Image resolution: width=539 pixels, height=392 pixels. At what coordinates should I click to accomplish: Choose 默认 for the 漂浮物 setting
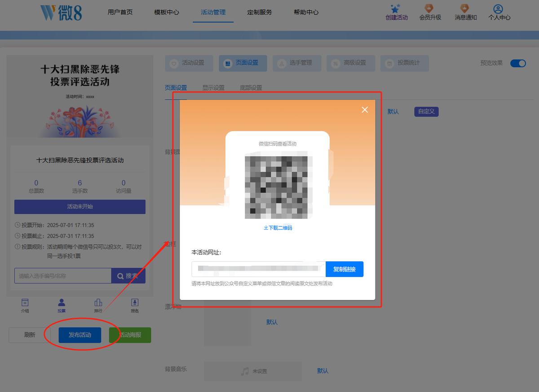(x=272, y=322)
